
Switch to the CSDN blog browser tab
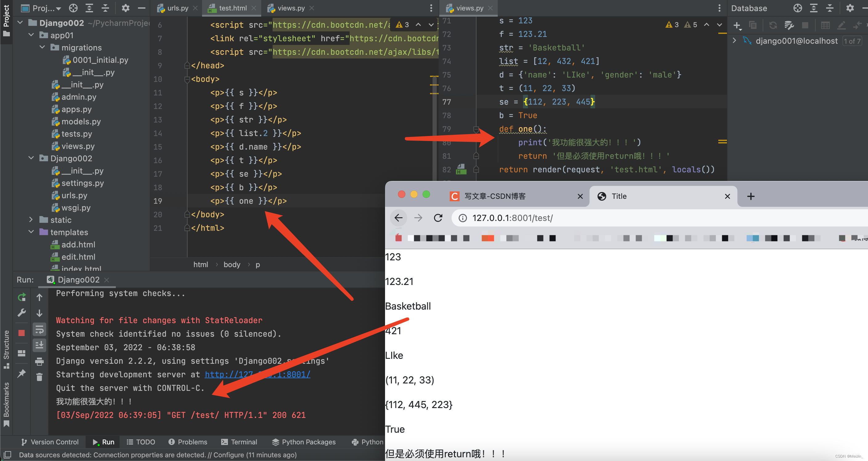[495, 196]
